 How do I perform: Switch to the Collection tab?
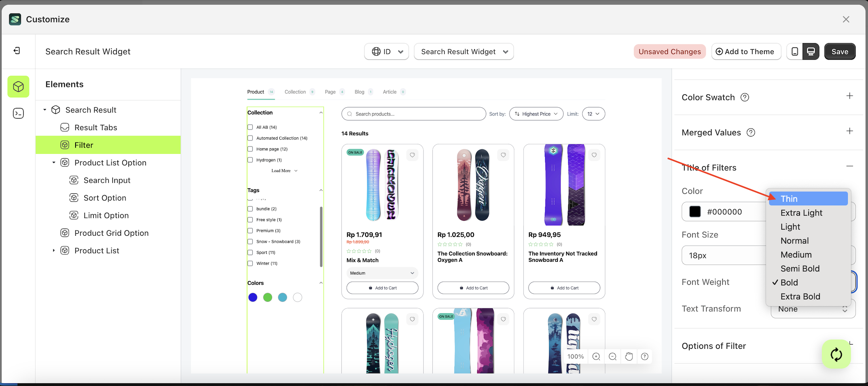tap(296, 91)
